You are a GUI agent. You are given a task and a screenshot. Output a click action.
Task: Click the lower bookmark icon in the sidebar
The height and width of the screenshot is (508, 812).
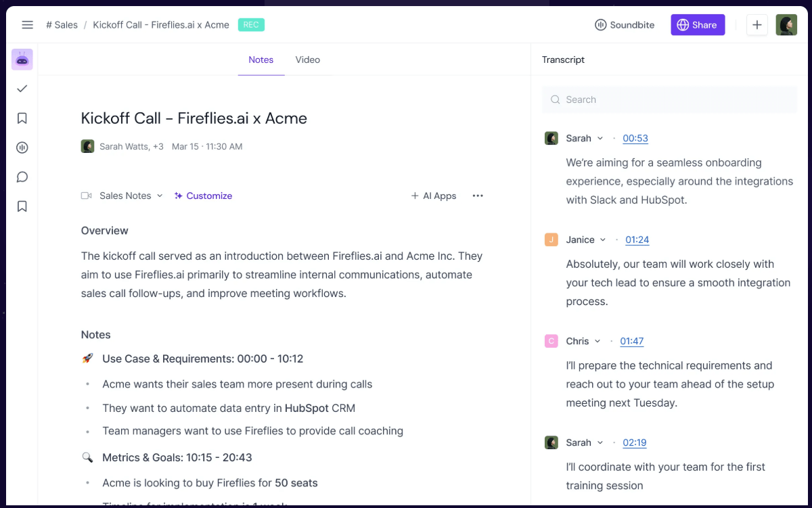[x=22, y=206]
